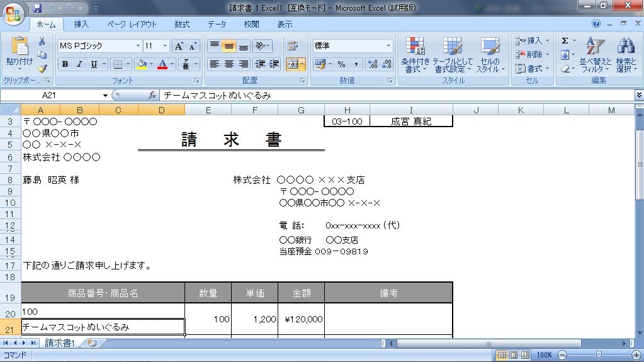Save workbook via quick access floppy icon
Image resolution: width=644 pixels, height=362 pixels.
tap(37, 8)
